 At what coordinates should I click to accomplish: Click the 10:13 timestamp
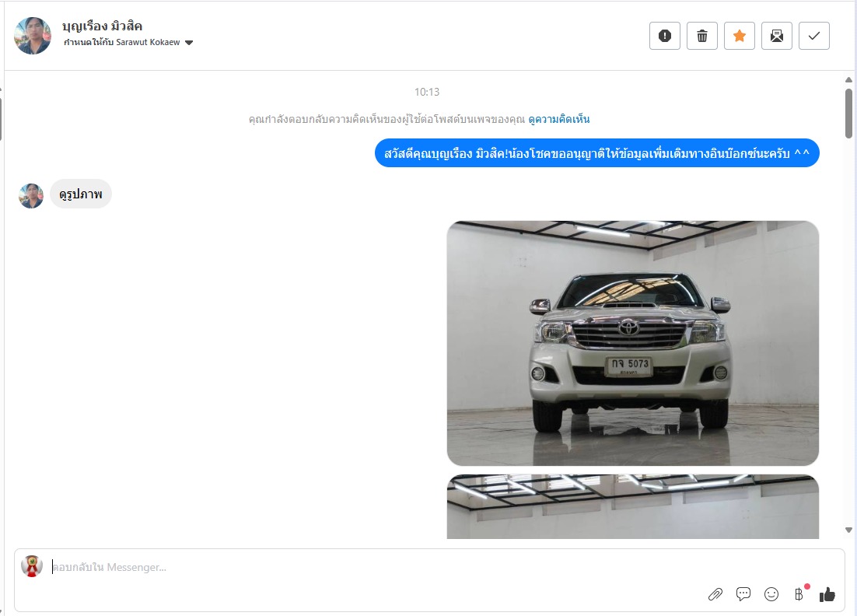pyautogui.click(x=427, y=92)
